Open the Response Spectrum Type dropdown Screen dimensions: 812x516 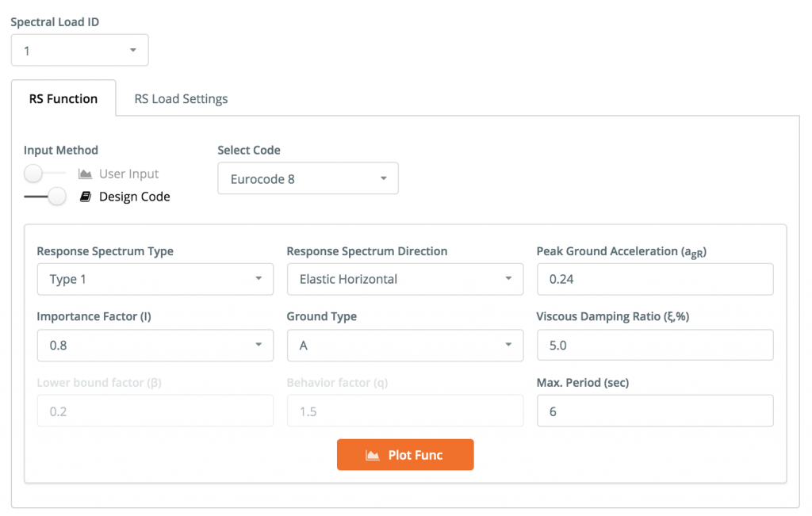pyautogui.click(x=155, y=279)
